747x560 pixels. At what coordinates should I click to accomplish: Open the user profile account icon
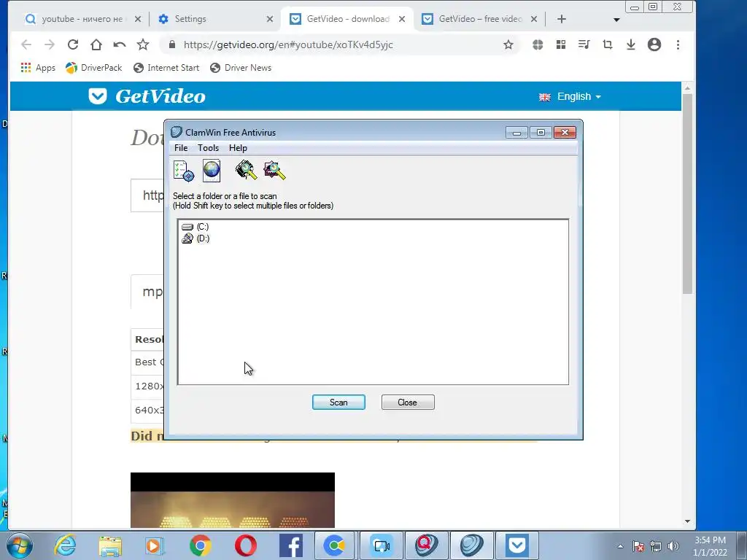coord(654,44)
